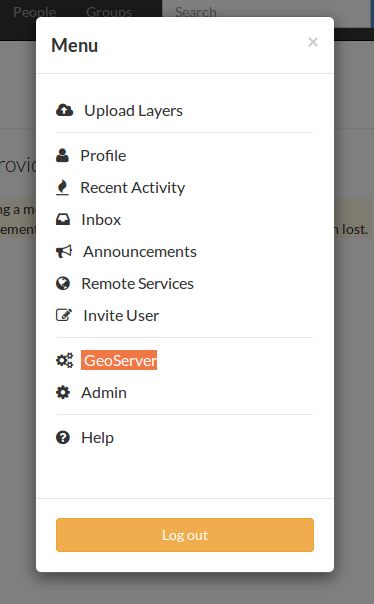374x604 pixels.
Task: Open Upload Layers menu entry
Action: pyautogui.click(x=133, y=111)
